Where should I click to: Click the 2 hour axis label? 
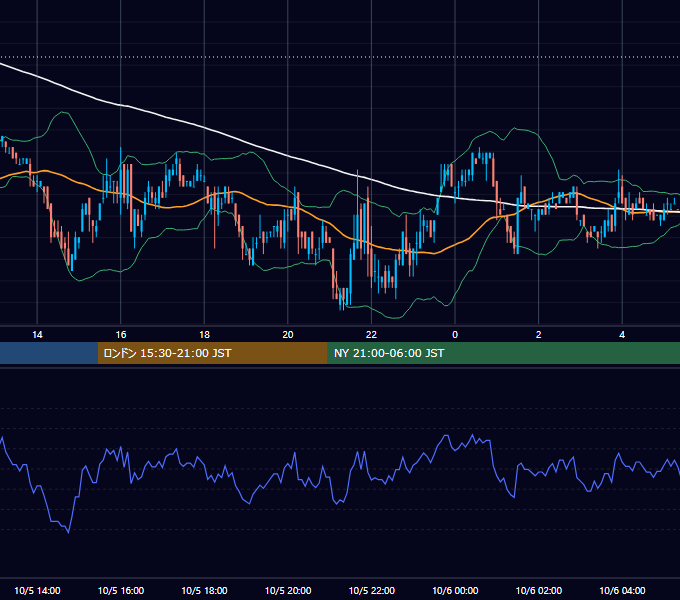point(539,335)
